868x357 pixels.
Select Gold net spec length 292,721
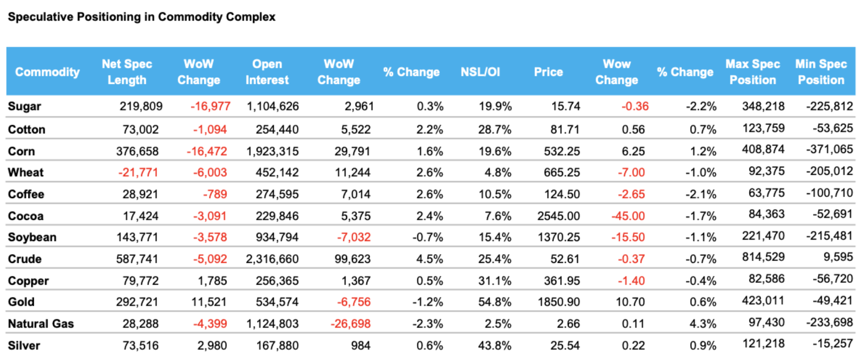tap(137, 302)
